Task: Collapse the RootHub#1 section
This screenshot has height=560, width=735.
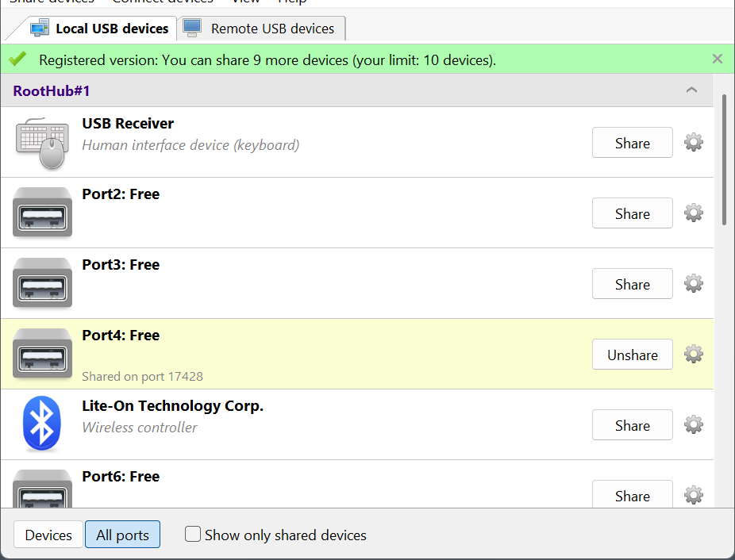Action: [x=691, y=90]
